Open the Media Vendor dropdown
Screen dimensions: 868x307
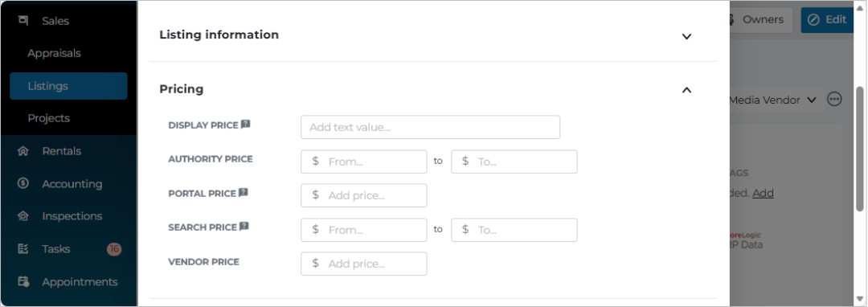point(773,100)
